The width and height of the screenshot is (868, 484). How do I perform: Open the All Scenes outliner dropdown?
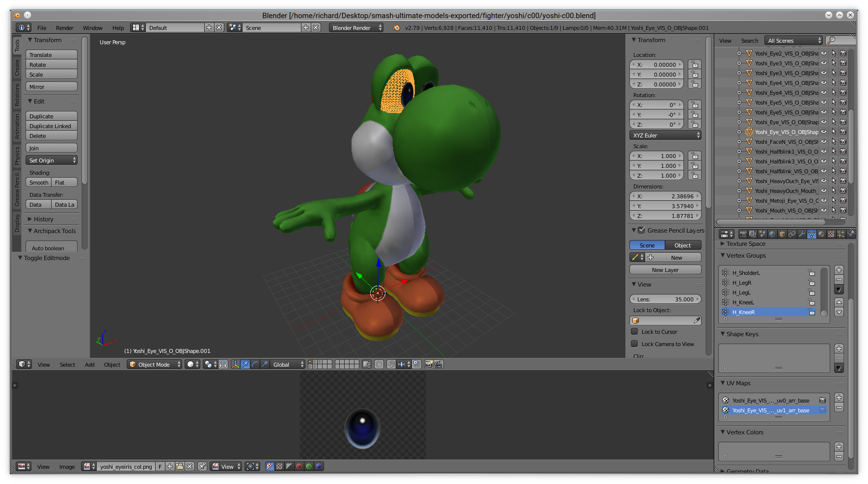[x=793, y=40]
